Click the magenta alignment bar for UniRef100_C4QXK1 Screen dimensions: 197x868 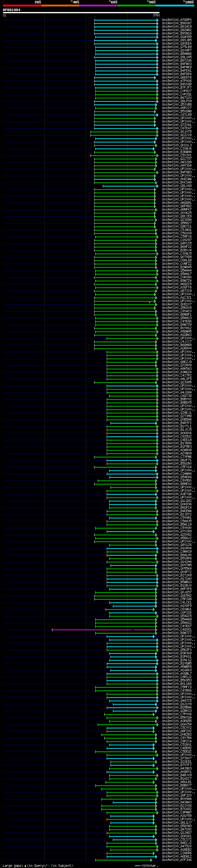tap(104, 629)
